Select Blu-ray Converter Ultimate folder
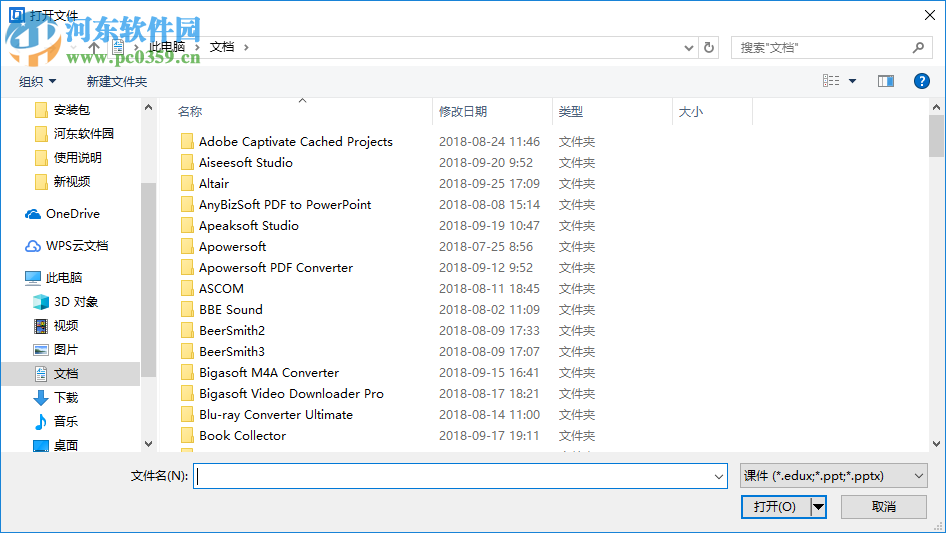 point(276,415)
